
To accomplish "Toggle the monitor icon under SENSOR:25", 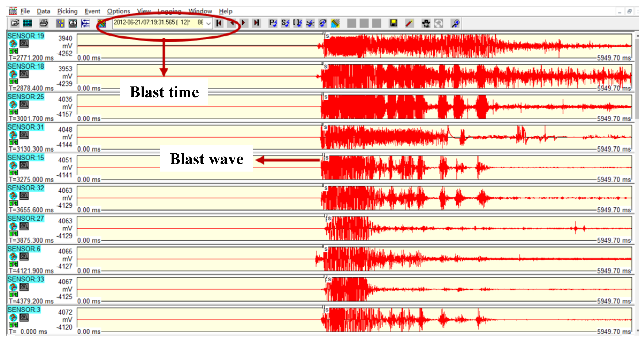I will [24, 105].
